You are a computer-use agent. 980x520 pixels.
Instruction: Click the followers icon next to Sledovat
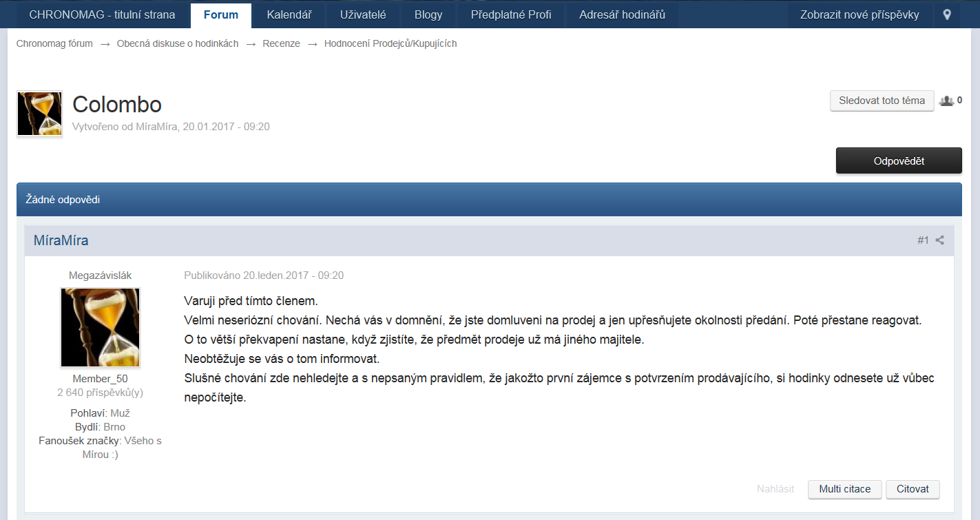click(x=946, y=101)
